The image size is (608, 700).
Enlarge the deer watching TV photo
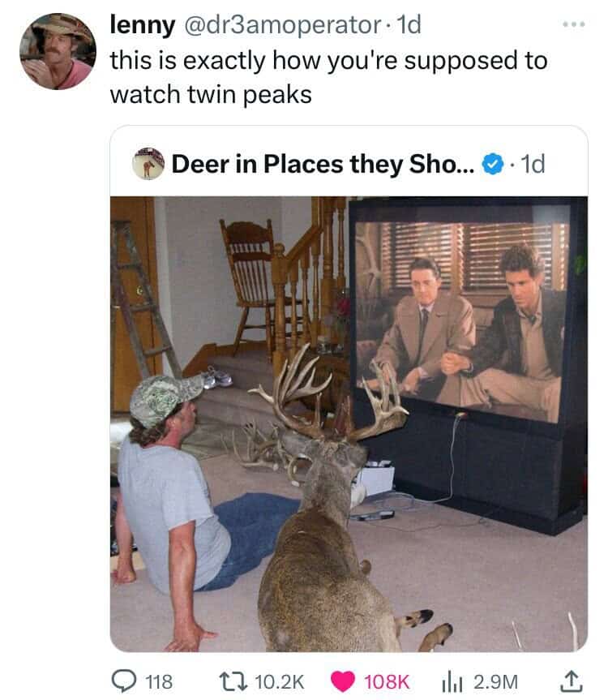349,423
